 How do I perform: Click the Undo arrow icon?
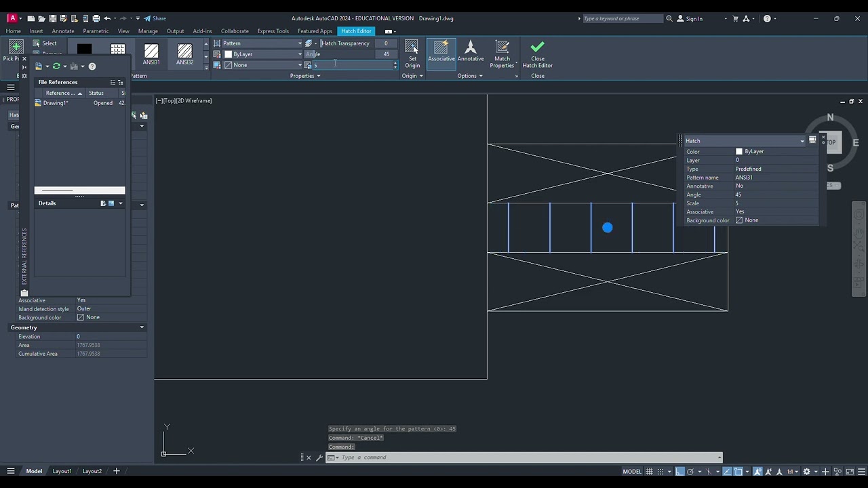(x=107, y=18)
